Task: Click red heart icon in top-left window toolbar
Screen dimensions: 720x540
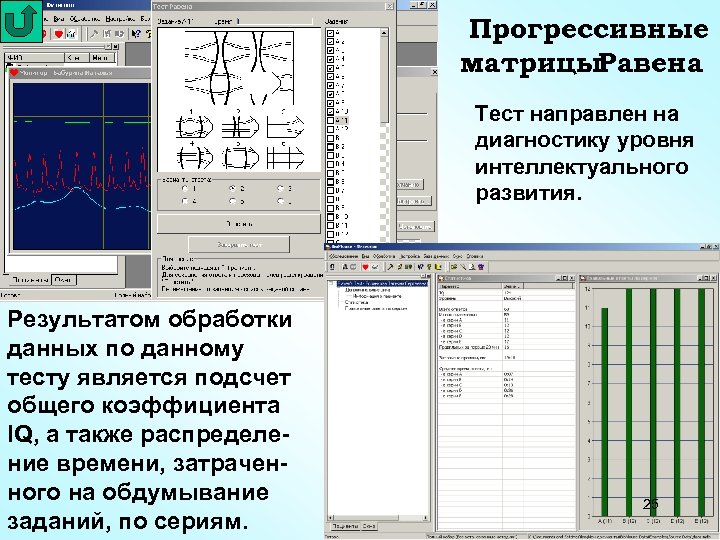Action: (x=59, y=34)
